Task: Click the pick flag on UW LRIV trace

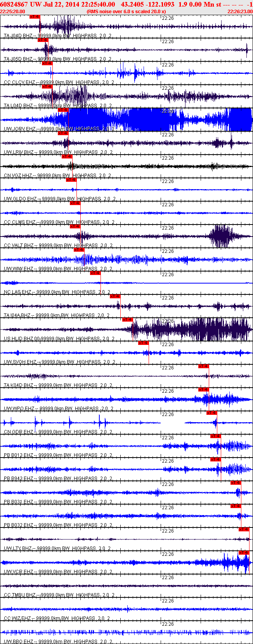Action: 63,133
